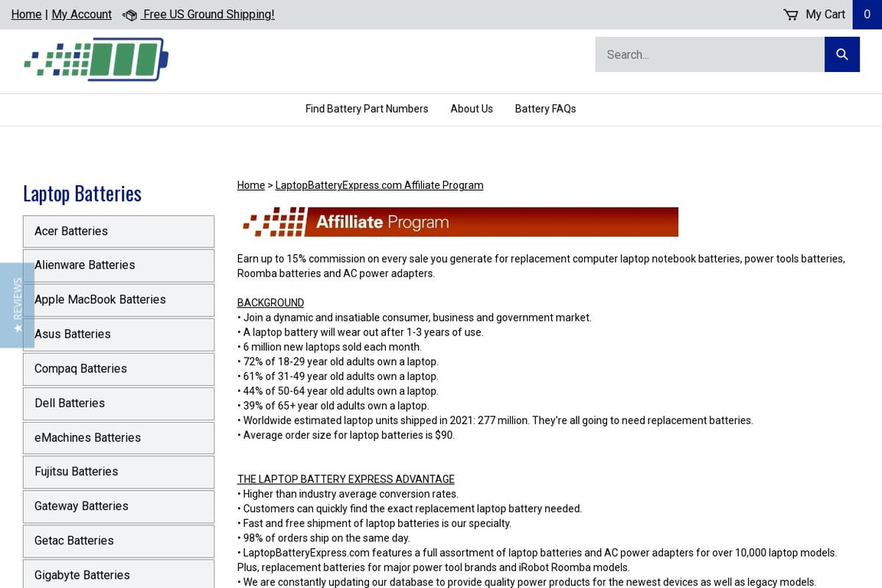Select Alienware Batteries category
The width and height of the screenshot is (882, 588).
pos(119,266)
